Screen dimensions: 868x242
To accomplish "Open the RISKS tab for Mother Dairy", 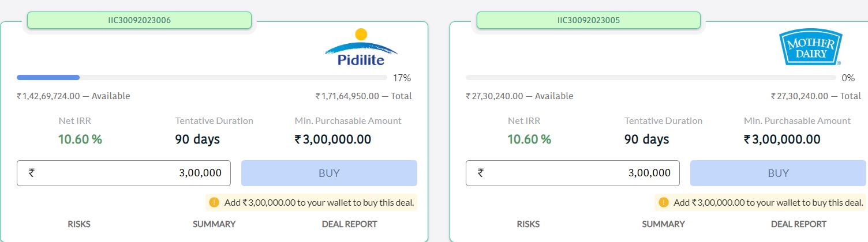I will (528, 224).
